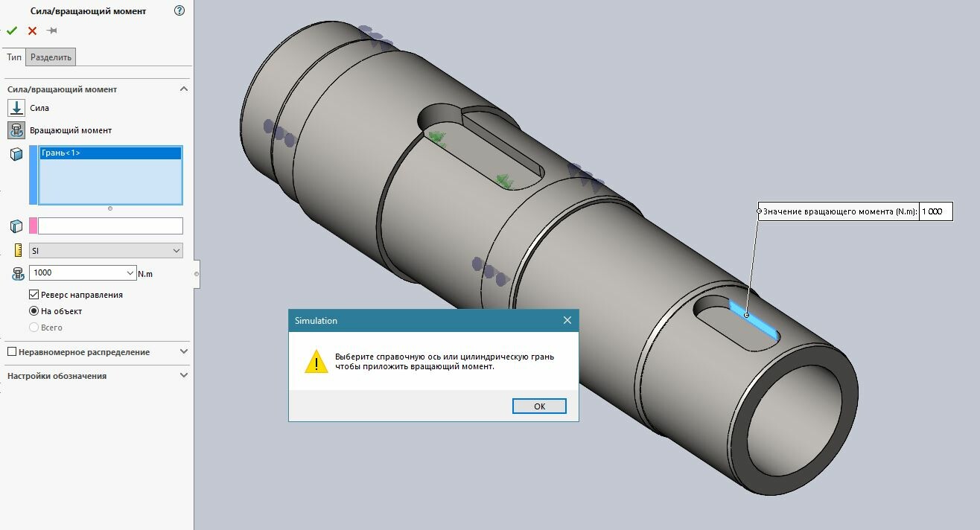Viewport: 980px width, 530px height.
Task: Open help for Сила/вращающий момент
Action: point(179,11)
